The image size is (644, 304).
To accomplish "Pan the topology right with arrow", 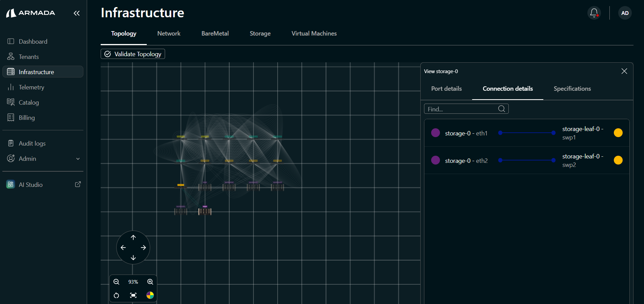I will pos(143,247).
